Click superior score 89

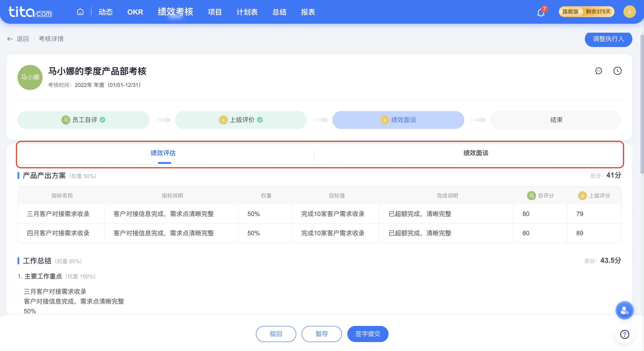click(579, 233)
